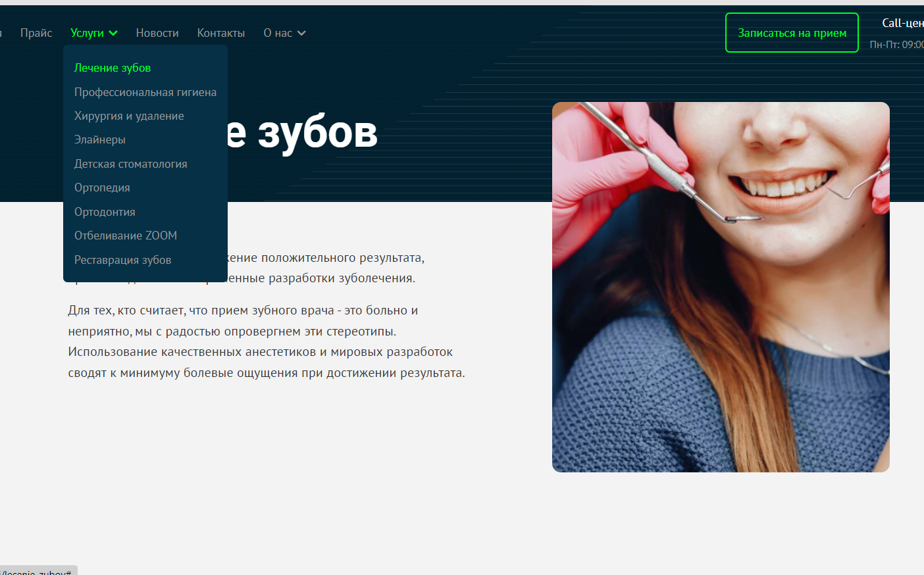Choose Отбеливание ZOOM service
Image resolution: width=924 pixels, height=575 pixels.
pos(126,236)
